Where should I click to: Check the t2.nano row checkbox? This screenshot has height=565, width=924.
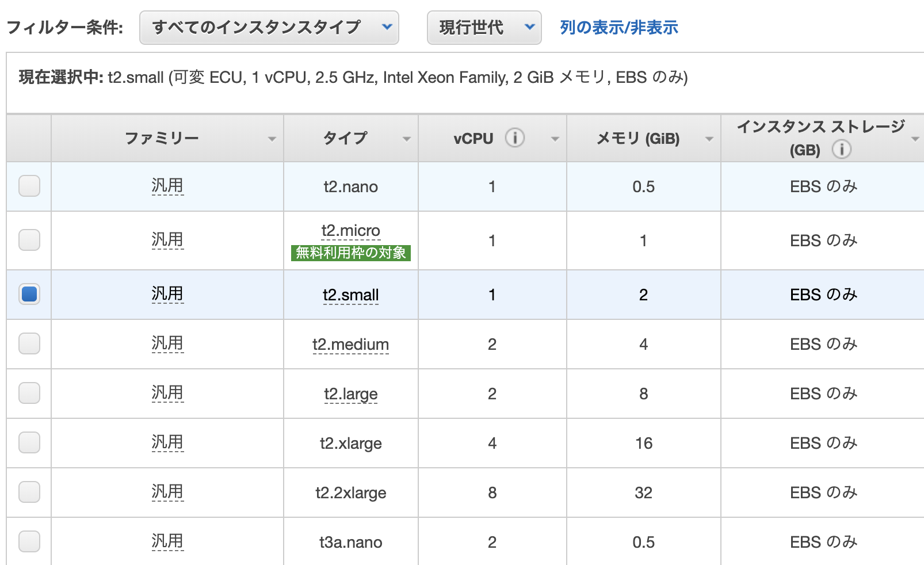tap(29, 186)
